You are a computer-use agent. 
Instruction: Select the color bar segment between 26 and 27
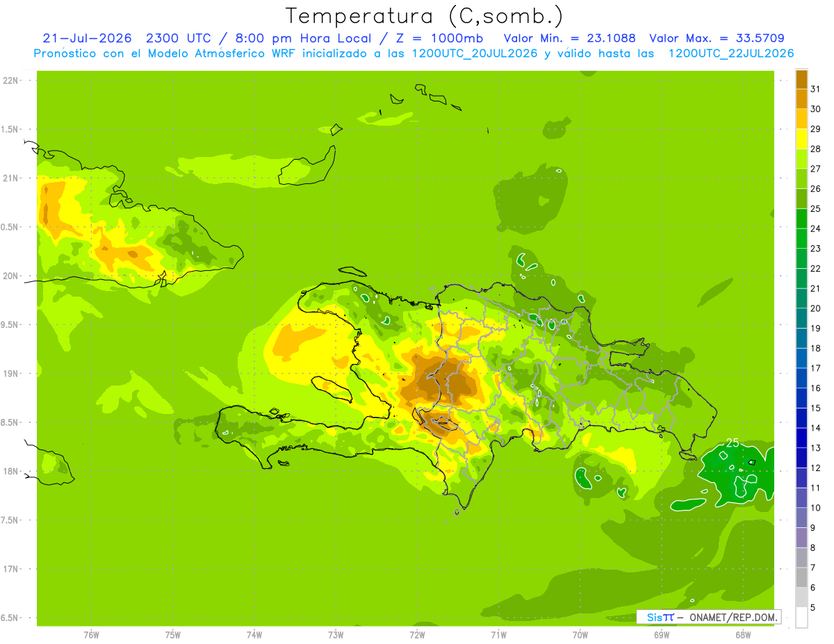tap(801, 179)
